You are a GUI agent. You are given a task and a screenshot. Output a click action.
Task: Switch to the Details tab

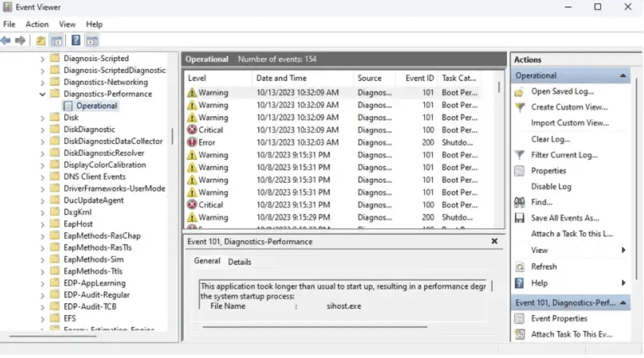(239, 262)
